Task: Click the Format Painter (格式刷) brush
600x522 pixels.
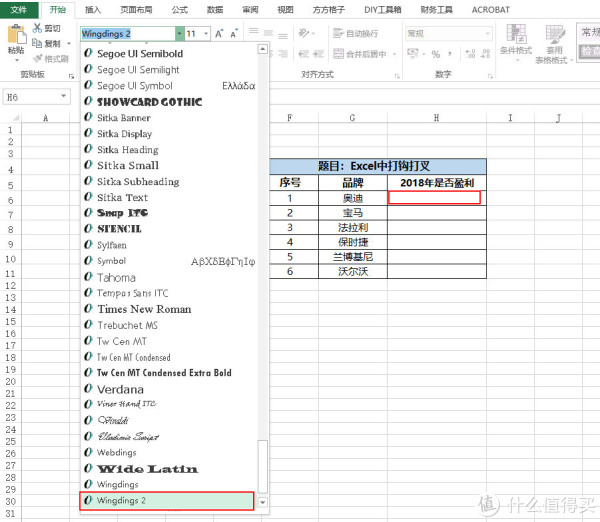Action: [x=38, y=58]
